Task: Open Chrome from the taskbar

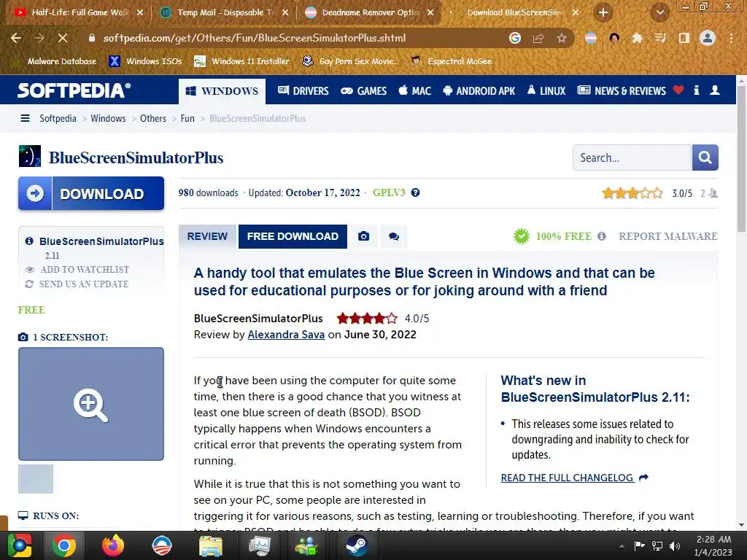Action: pyautogui.click(x=64, y=545)
